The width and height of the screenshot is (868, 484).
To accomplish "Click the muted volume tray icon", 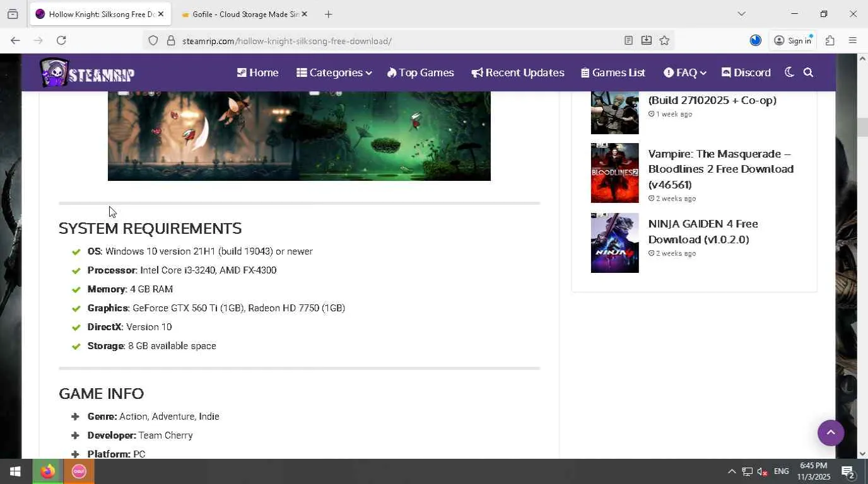I will click(x=762, y=471).
